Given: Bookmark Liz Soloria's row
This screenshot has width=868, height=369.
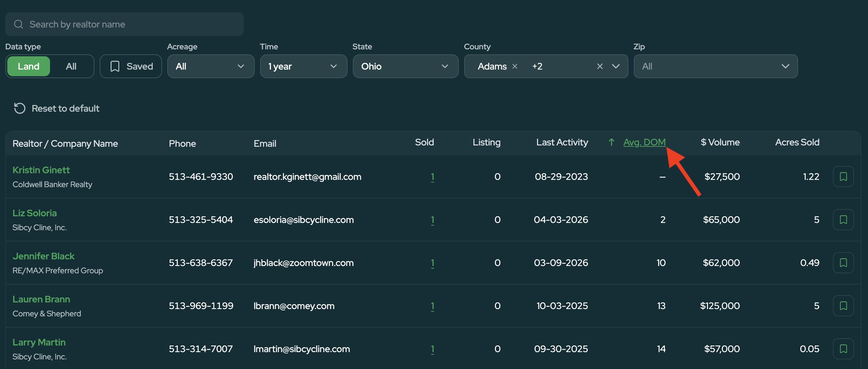Looking at the screenshot, I should [843, 220].
